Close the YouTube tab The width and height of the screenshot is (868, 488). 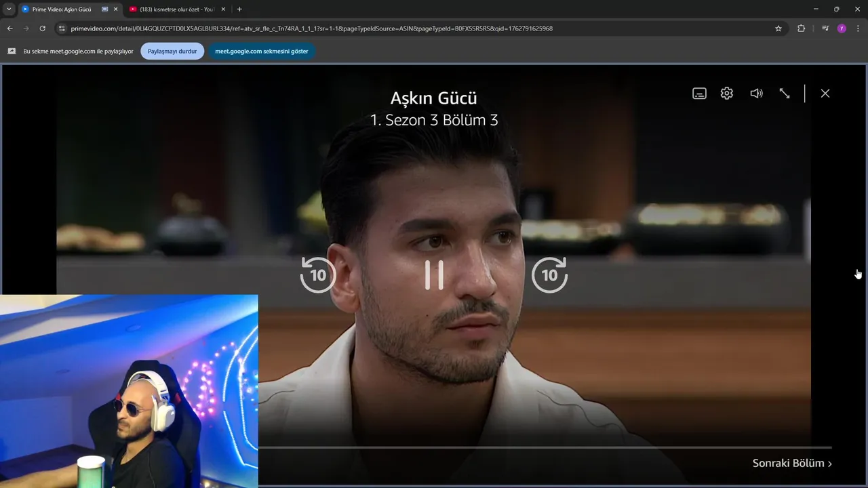coord(223,9)
